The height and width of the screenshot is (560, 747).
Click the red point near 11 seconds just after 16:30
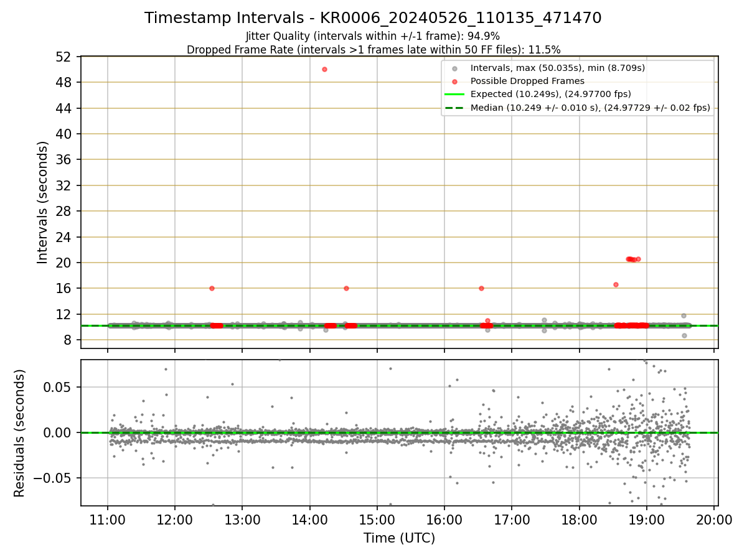pos(487,320)
